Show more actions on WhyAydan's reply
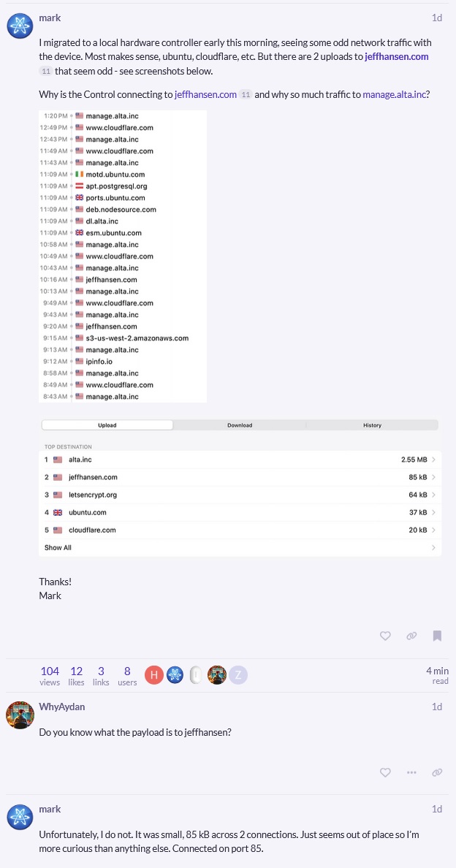This screenshot has height=868, width=456. coord(411,772)
